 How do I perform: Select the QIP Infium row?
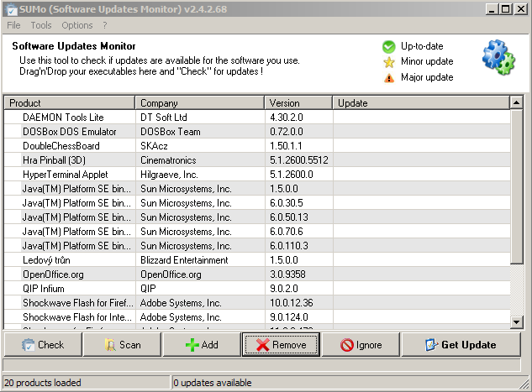(x=257, y=288)
